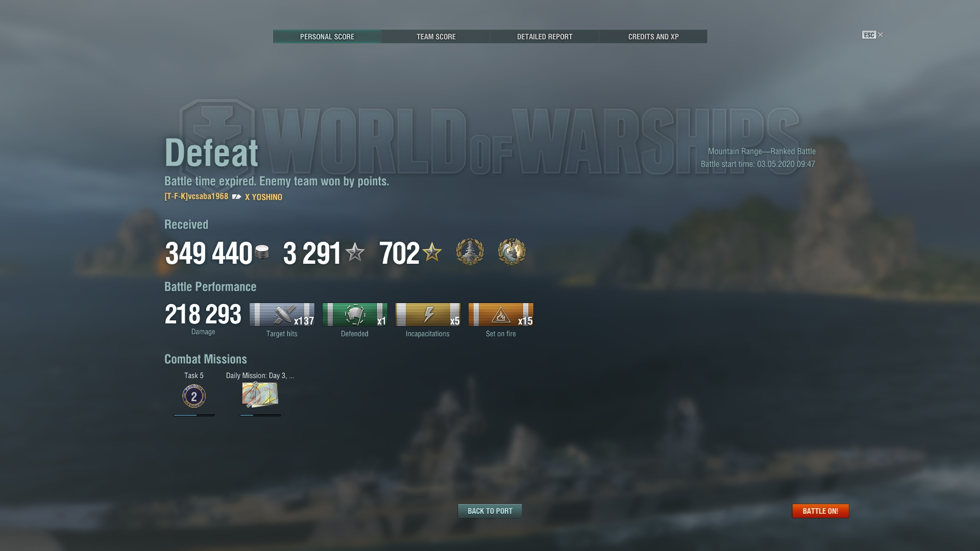This screenshot has width=980, height=551.
Task: Close the results screen with ESC
Action: pyautogui.click(x=872, y=35)
